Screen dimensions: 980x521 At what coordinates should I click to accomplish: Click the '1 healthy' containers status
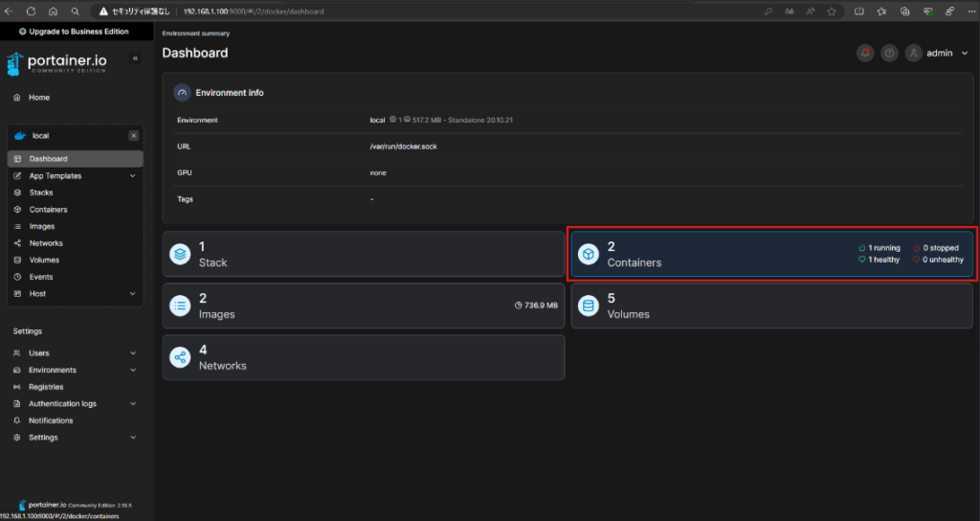879,260
